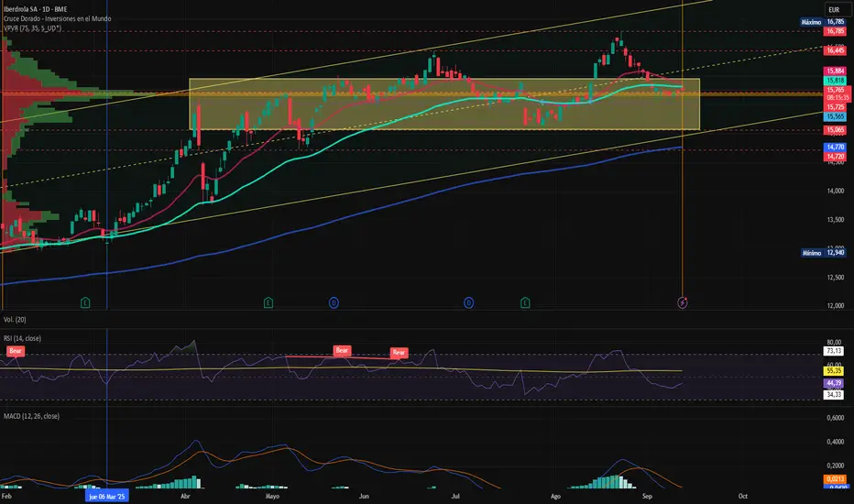Click the 'Mayo' month on time axis
Viewport: 854px width, 504px height.
click(272, 497)
